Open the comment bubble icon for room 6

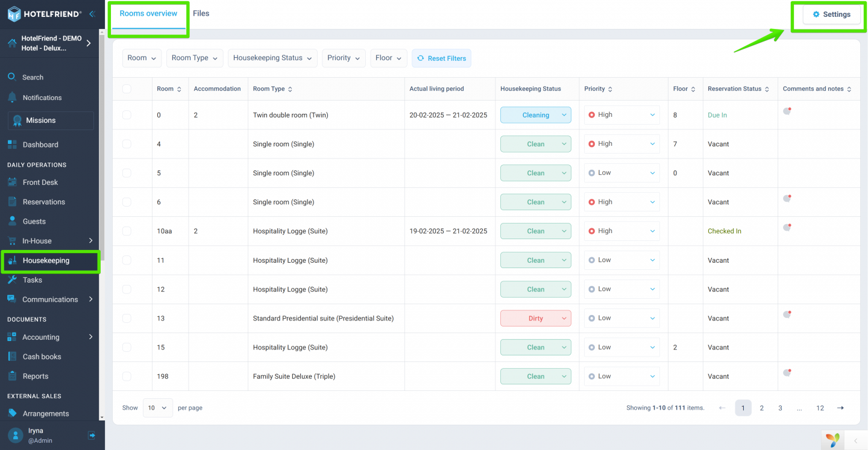[787, 198]
